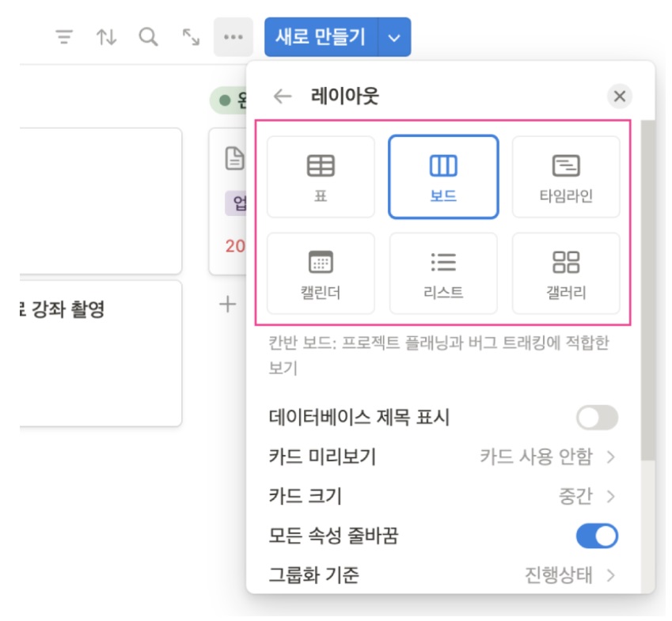
Task: Click the three-dot more options button
Action: pyautogui.click(x=233, y=37)
